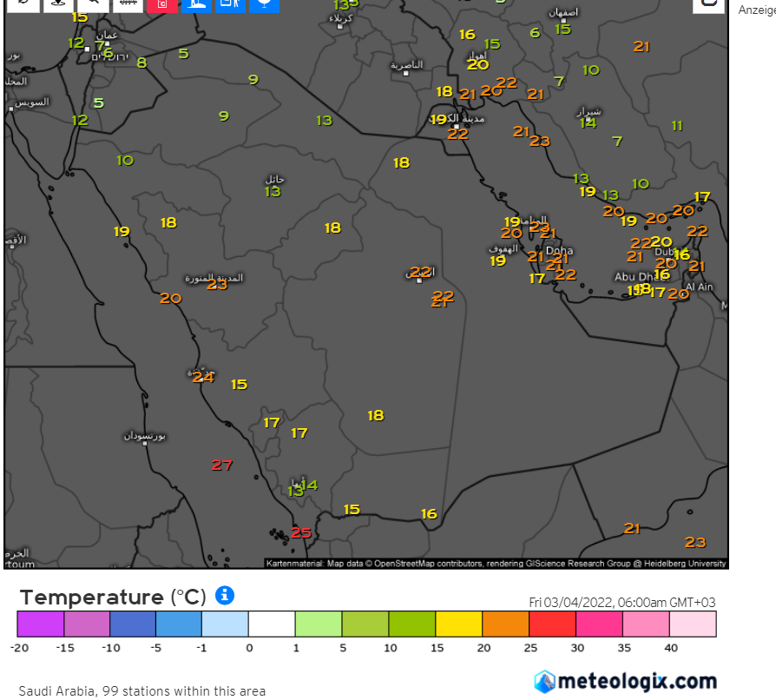Click the meteologix.com logo
The height and width of the screenshot is (700, 776).
(625, 681)
